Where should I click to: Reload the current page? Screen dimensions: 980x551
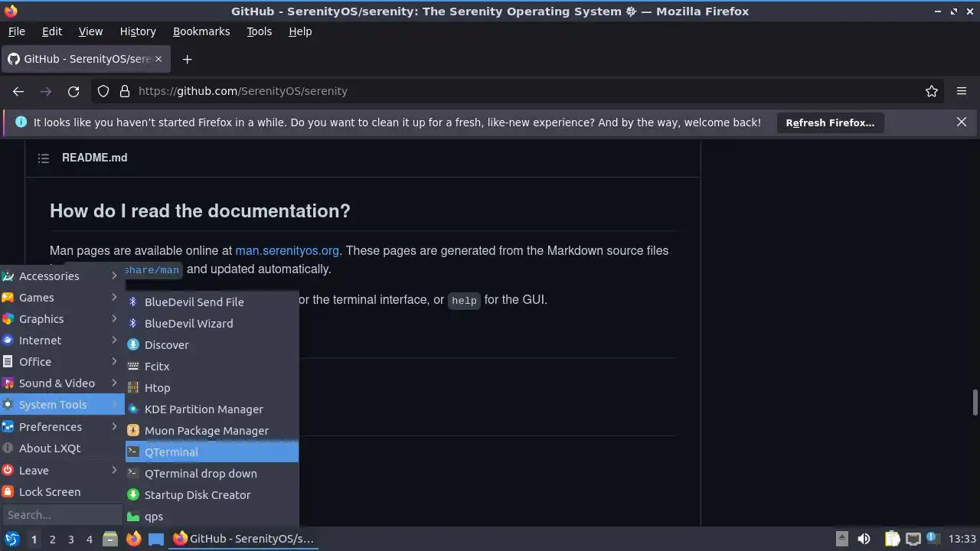[73, 91]
